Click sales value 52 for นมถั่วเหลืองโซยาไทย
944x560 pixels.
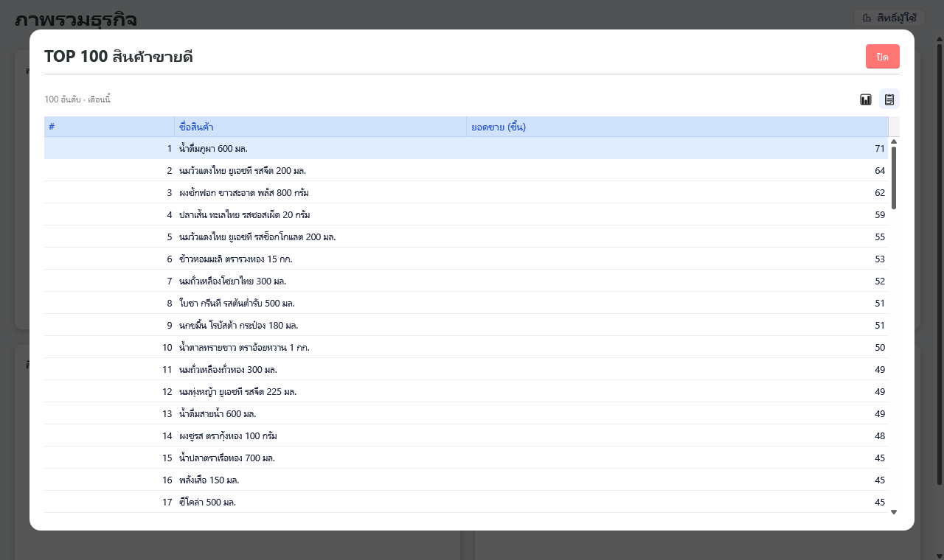[x=879, y=281]
